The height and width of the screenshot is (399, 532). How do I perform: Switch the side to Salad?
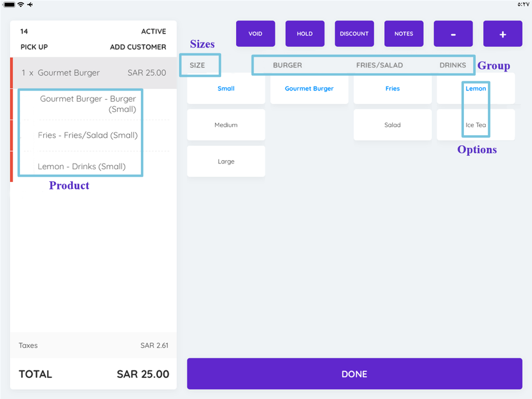pyautogui.click(x=393, y=125)
